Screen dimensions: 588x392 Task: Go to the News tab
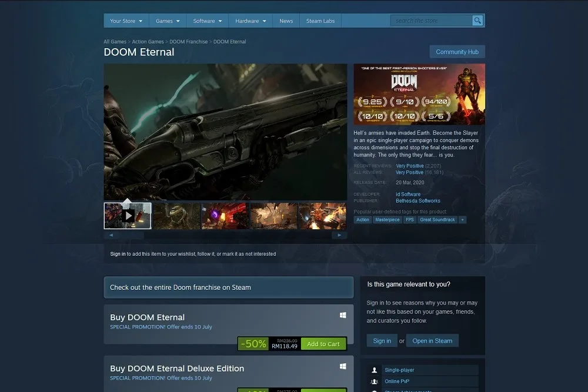(286, 21)
